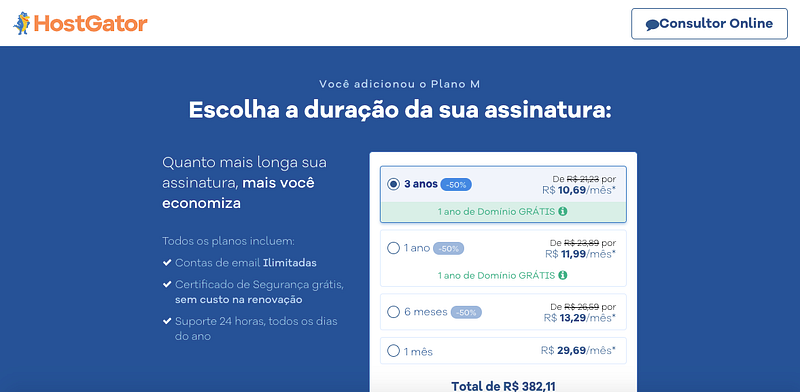Select the 1 ano radio button
Viewport: 800px width, 392px height.
point(393,249)
